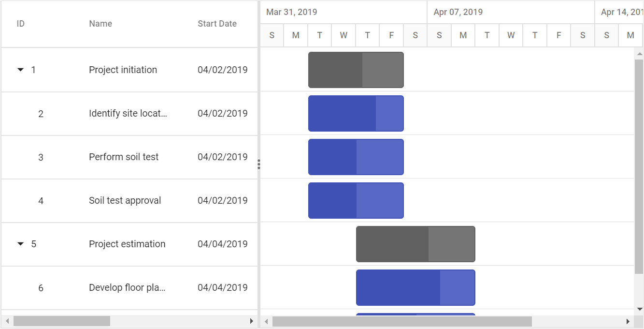Click the chart horizontal scrollbar right arrow
This screenshot has height=329, width=644.
(628, 321)
